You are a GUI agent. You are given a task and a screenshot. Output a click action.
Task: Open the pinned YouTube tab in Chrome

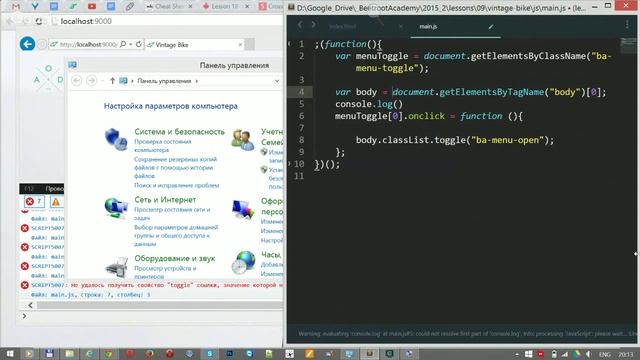pos(92,7)
